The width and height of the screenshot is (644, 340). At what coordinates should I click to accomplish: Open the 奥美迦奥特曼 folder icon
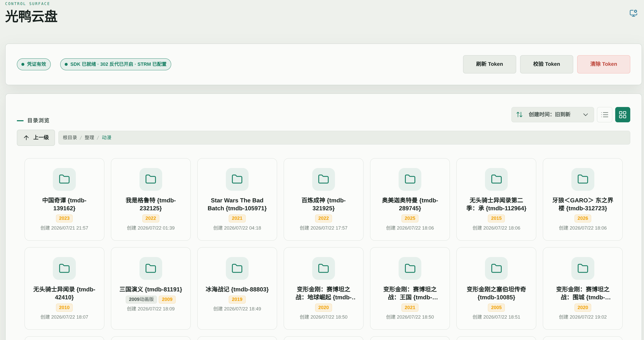coord(410,179)
